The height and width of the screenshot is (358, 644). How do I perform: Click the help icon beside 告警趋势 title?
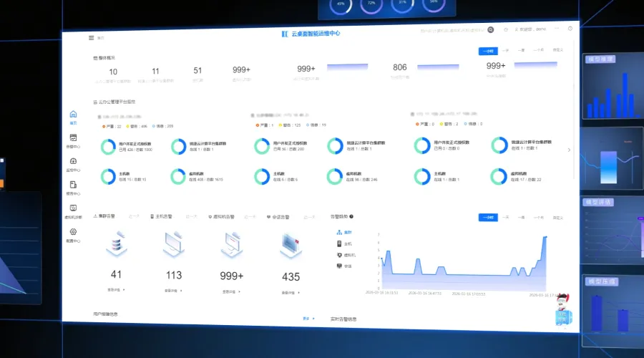point(351,216)
